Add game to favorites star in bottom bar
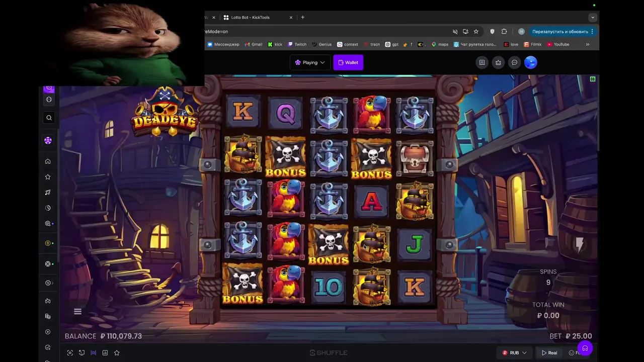This screenshot has height=362, width=644. point(117,353)
